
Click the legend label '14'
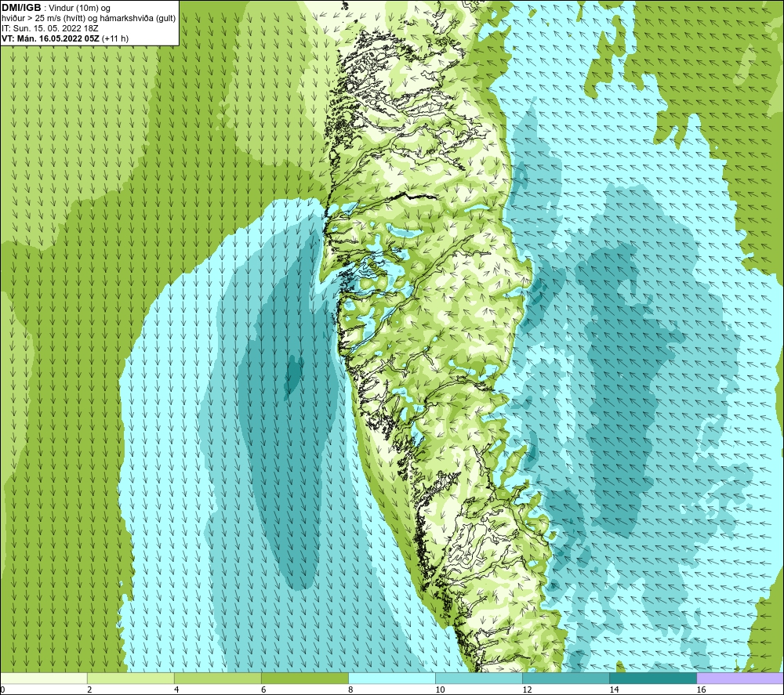coord(614,690)
